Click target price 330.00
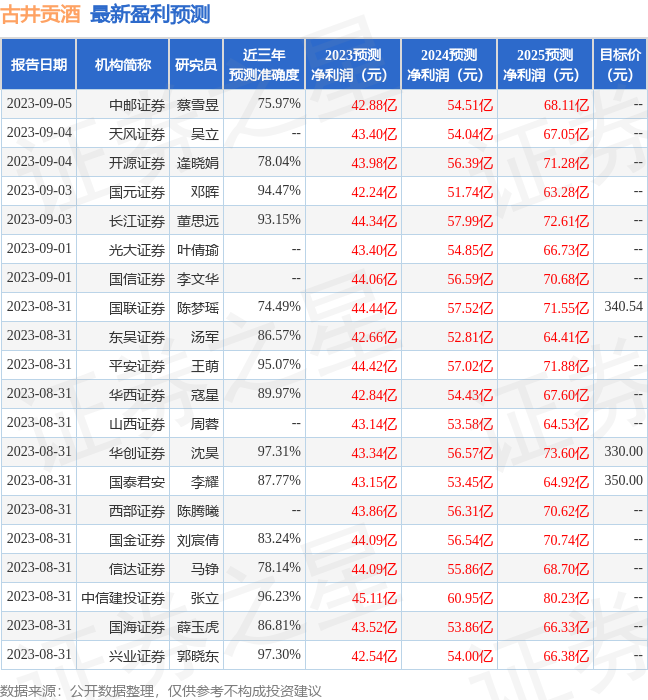Viewport: 648px width, 700px height. coord(623,451)
